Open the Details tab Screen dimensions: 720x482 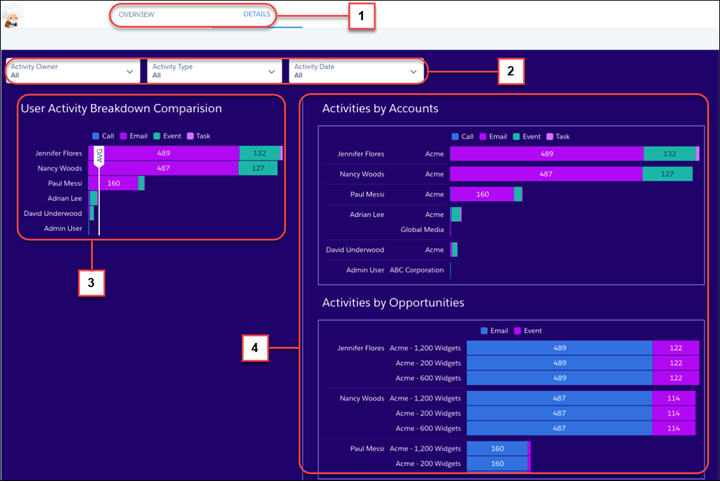(x=257, y=15)
